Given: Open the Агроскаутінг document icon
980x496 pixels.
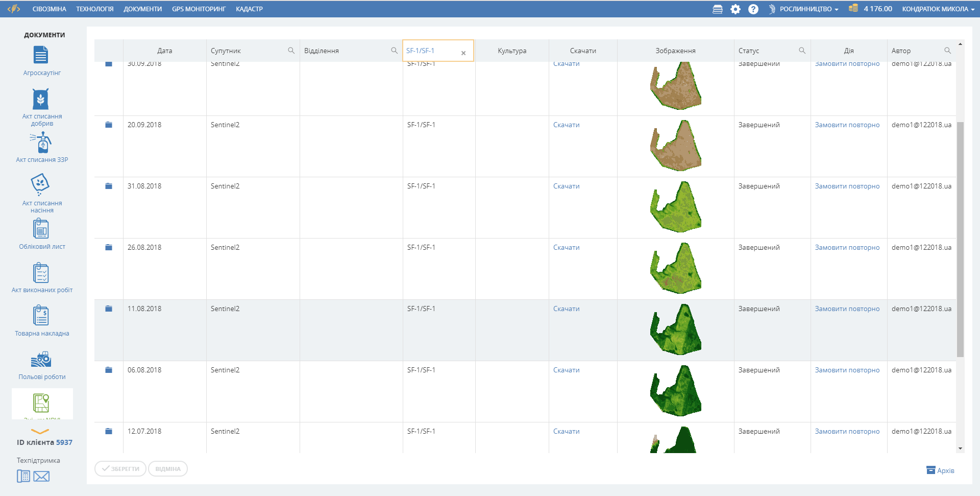Looking at the screenshot, I should pyautogui.click(x=41, y=56).
